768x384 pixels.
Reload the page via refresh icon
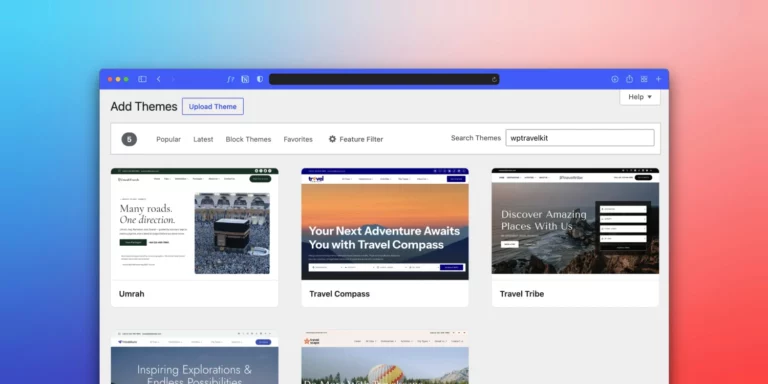pyautogui.click(x=494, y=79)
